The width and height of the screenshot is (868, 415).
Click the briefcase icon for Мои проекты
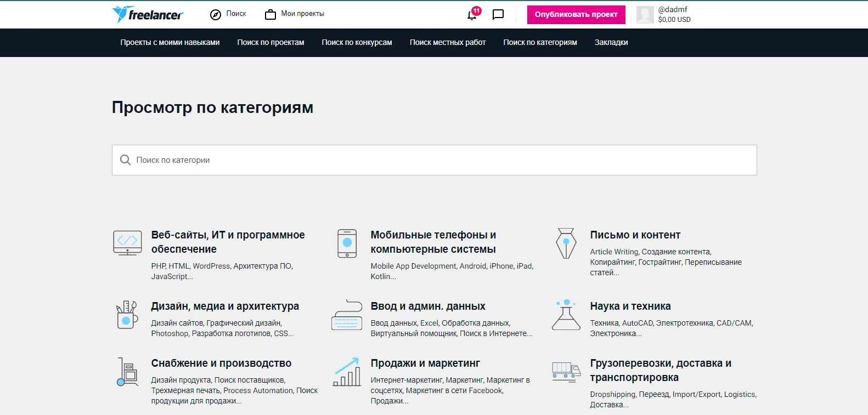pyautogui.click(x=270, y=15)
